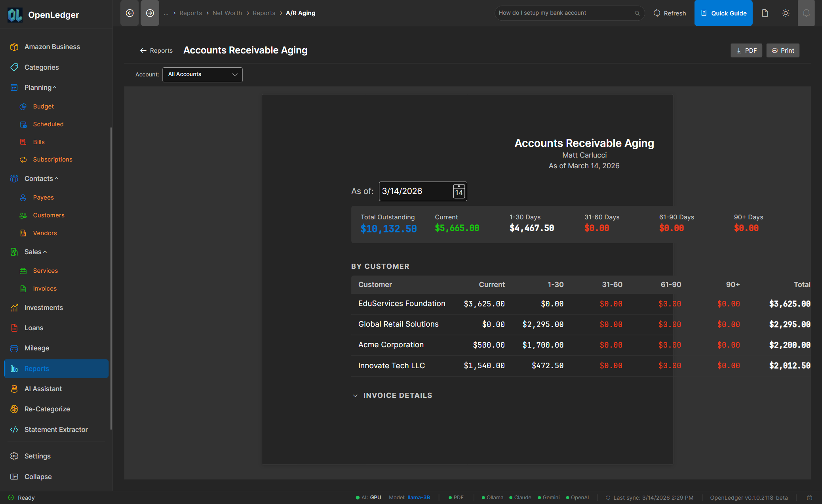Toggle the light/dark theme with the sun icon
Screen dimensions: 822x504
pyautogui.click(x=786, y=13)
